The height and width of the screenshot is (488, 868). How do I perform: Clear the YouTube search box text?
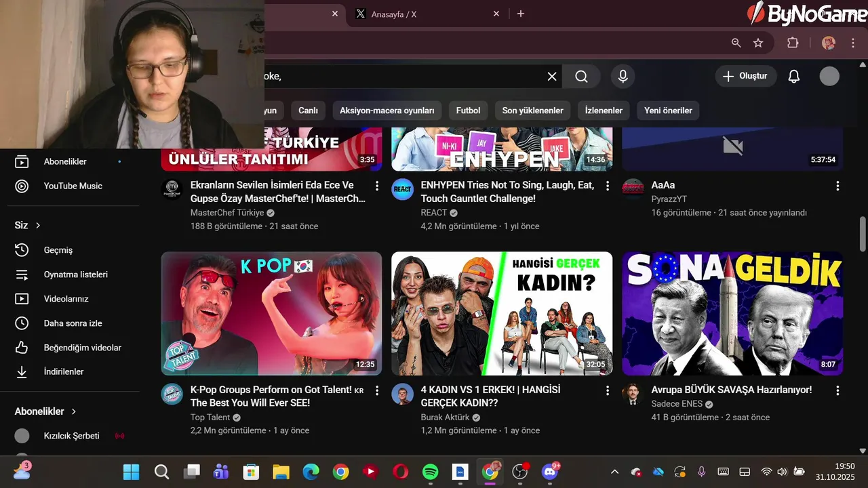[x=552, y=77]
